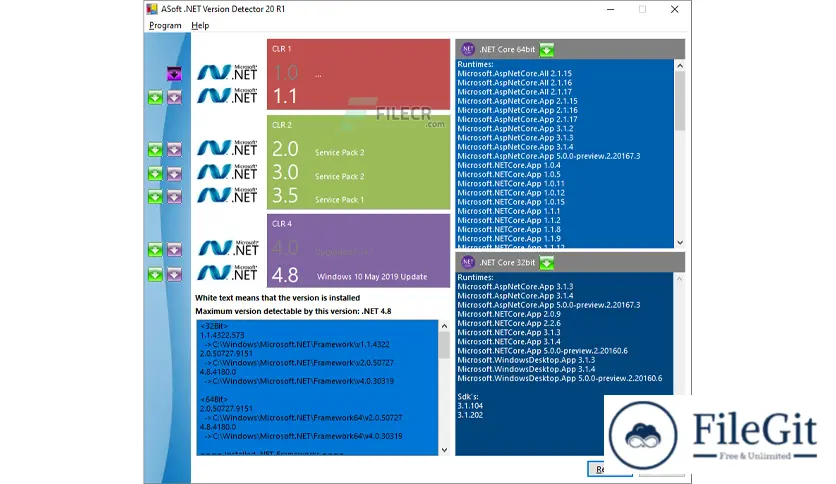Click the purple download arrow for .NET 3.0
This screenshot has width=836, height=484.
[x=174, y=173]
